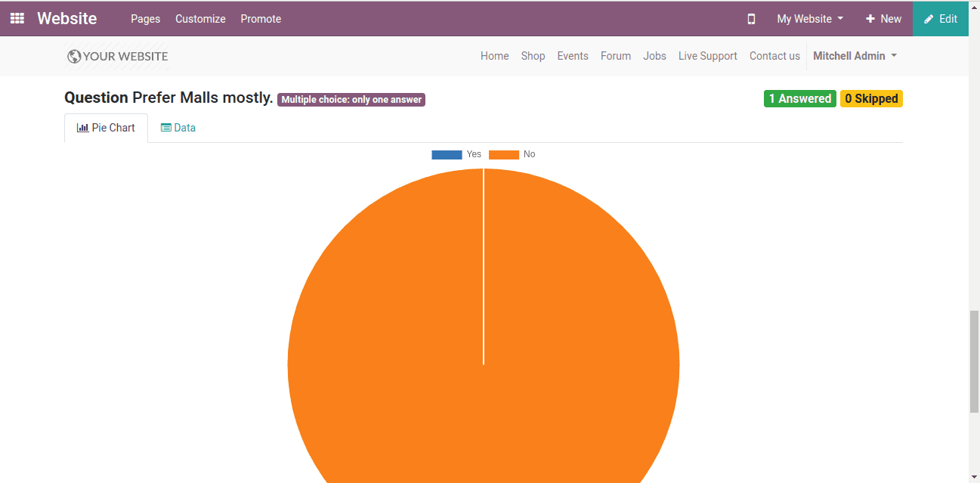980x483 pixels.
Task: Click the New content button
Action: (x=883, y=19)
